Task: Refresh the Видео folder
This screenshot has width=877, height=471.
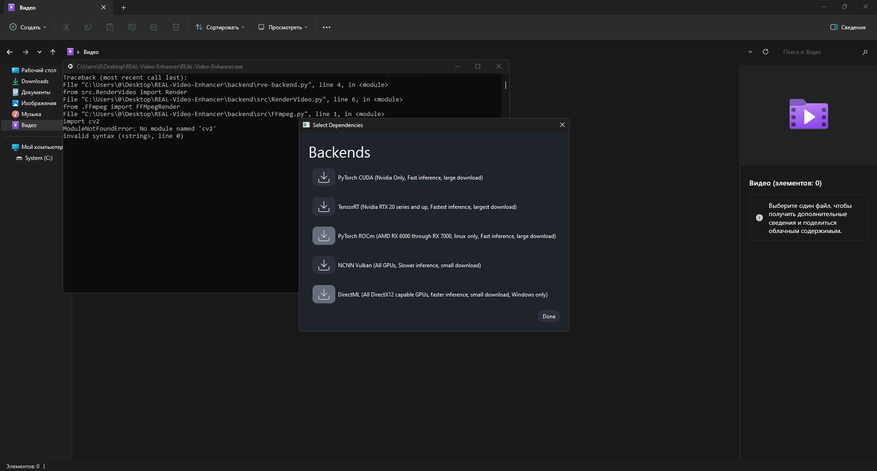Action: [x=765, y=52]
